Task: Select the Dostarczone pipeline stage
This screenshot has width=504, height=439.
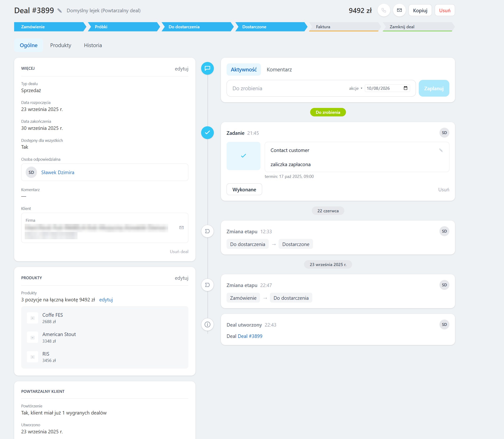Action: pyautogui.click(x=271, y=27)
